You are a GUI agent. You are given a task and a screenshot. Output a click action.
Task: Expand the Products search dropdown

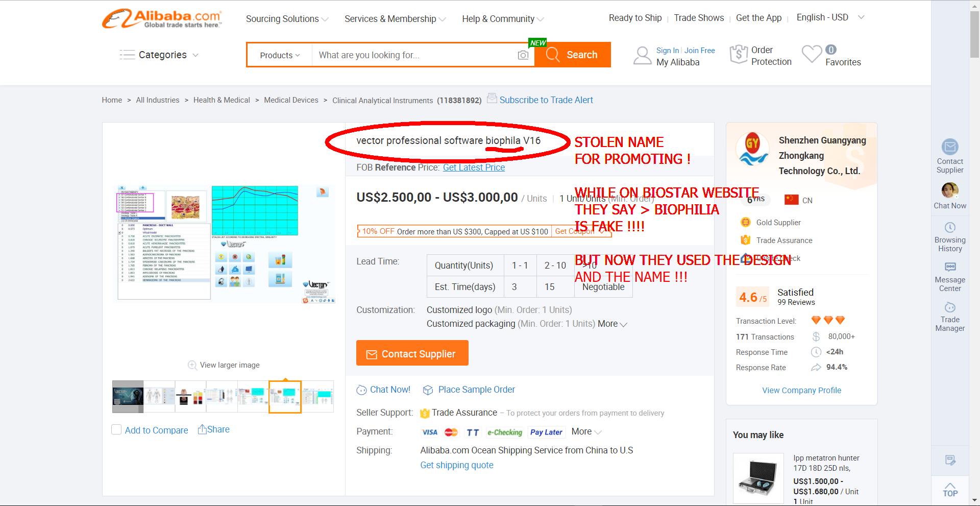point(280,55)
